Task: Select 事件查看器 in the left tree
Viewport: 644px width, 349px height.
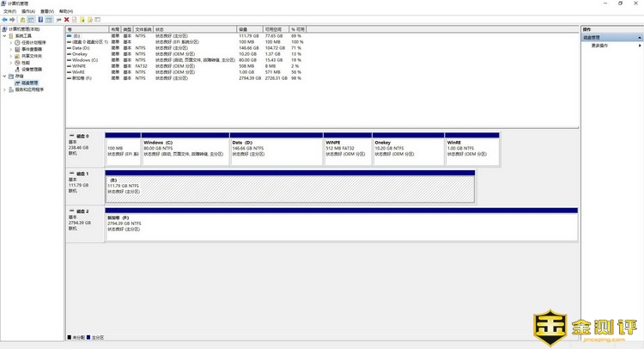Action: coord(31,49)
